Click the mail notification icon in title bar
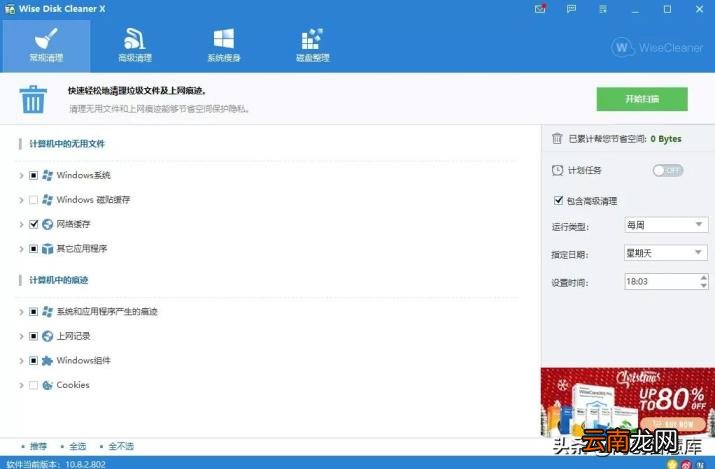This screenshot has height=469, width=715. [x=540, y=9]
